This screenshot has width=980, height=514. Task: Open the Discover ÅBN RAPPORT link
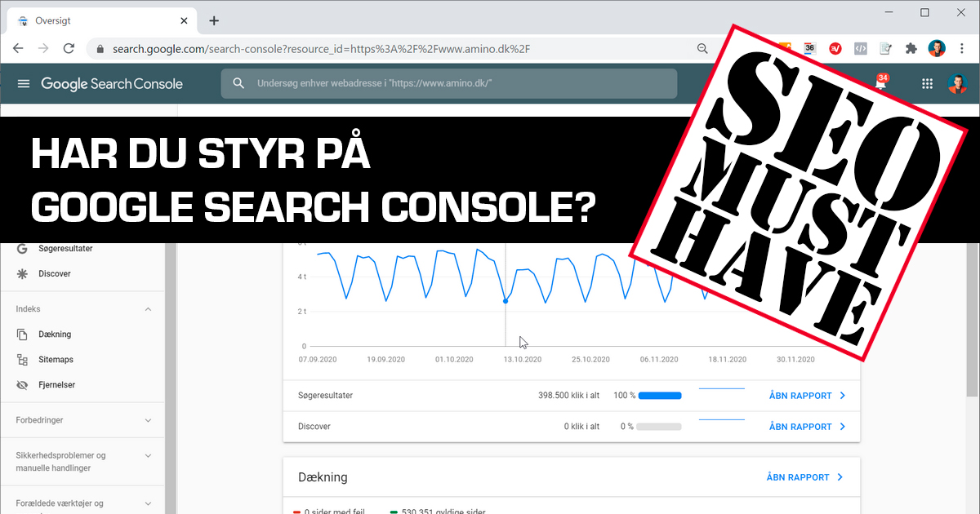807,427
